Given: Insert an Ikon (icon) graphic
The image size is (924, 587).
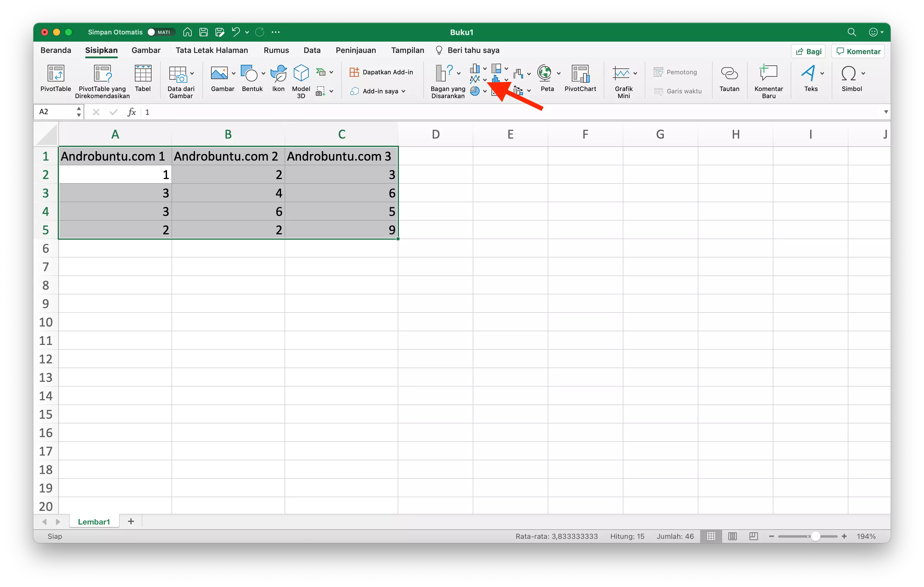Looking at the screenshot, I should pyautogui.click(x=278, y=79).
